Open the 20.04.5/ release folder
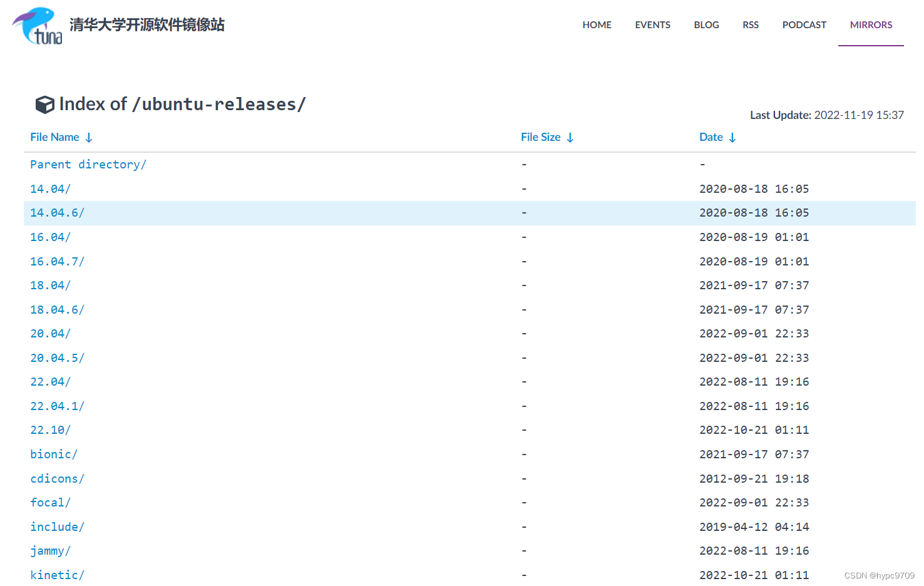924x586 pixels. pyautogui.click(x=57, y=357)
